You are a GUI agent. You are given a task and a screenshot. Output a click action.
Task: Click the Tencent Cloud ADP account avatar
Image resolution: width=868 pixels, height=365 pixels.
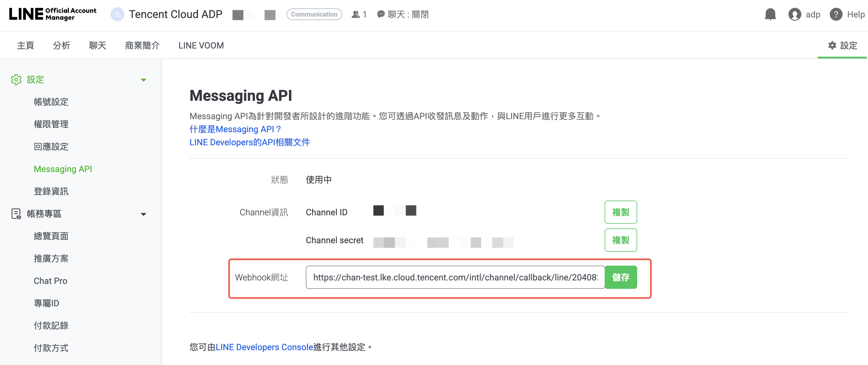tap(117, 15)
